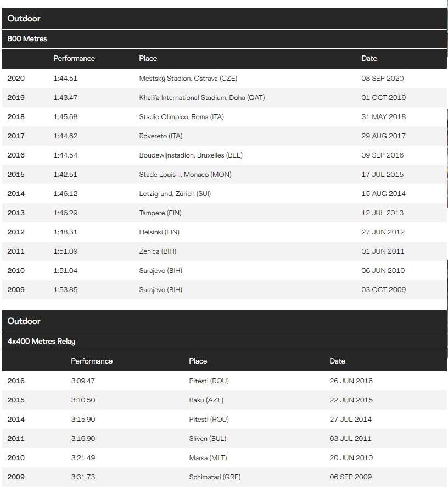Click the Place column header in 800 Metres table
The image size is (448, 492).
148,59
